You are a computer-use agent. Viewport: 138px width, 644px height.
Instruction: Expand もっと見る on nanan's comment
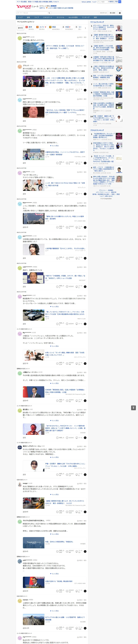pyautogui.click(x=54, y=611)
